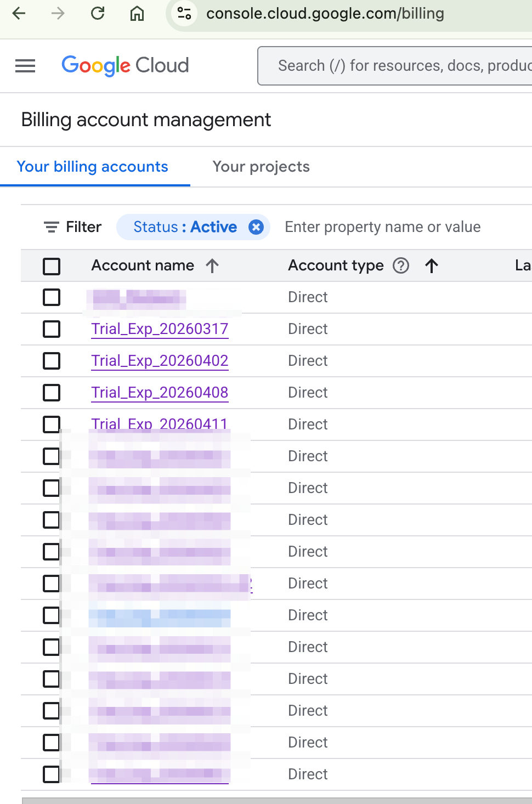Image resolution: width=532 pixels, height=804 pixels.
Task: Remove the Status: Active filter chip
Action: 256,227
